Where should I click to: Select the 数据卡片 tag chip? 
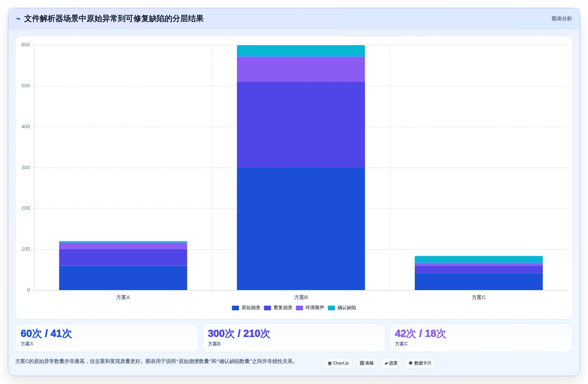coord(420,363)
